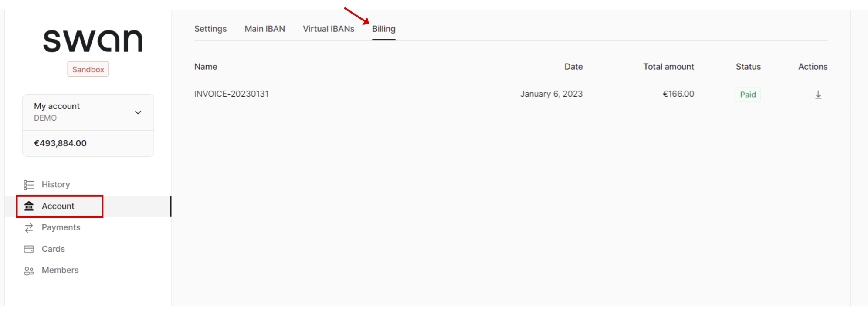Click the History list icon
The width and height of the screenshot is (868, 328).
point(29,185)
